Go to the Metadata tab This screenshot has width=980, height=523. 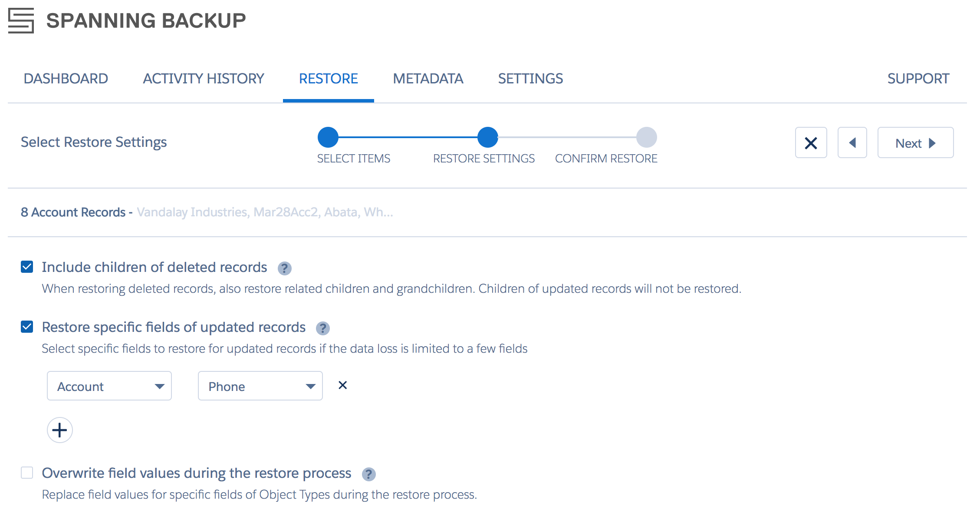428,79
